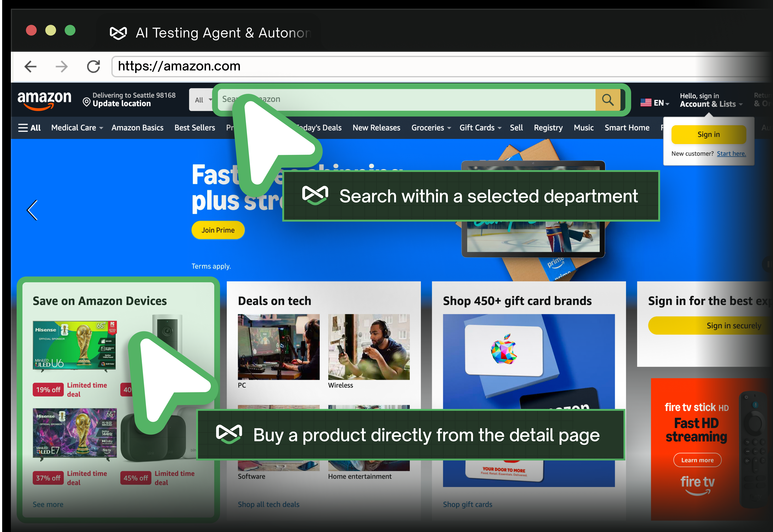Follow the Start here link

click(x=731, y=154)
